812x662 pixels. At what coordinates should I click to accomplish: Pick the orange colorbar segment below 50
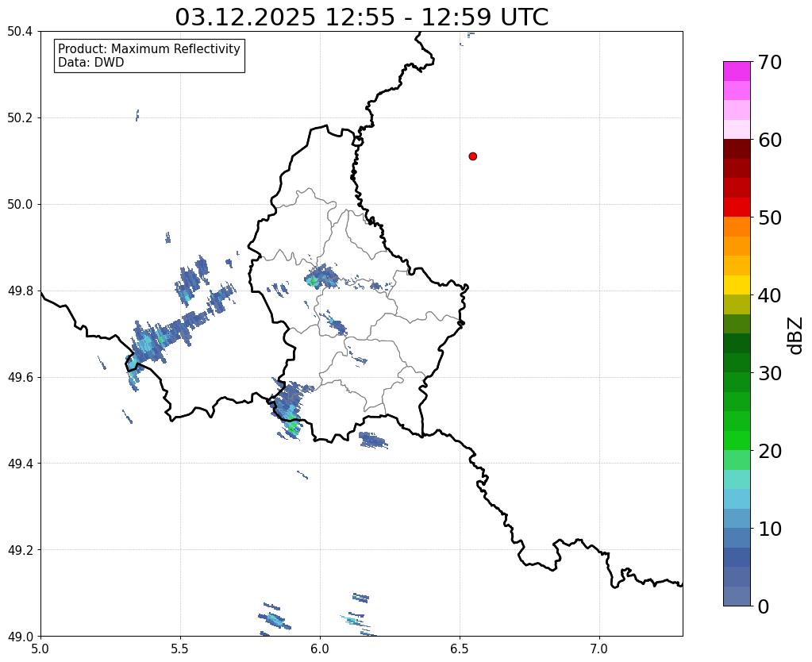pos(737,227)
